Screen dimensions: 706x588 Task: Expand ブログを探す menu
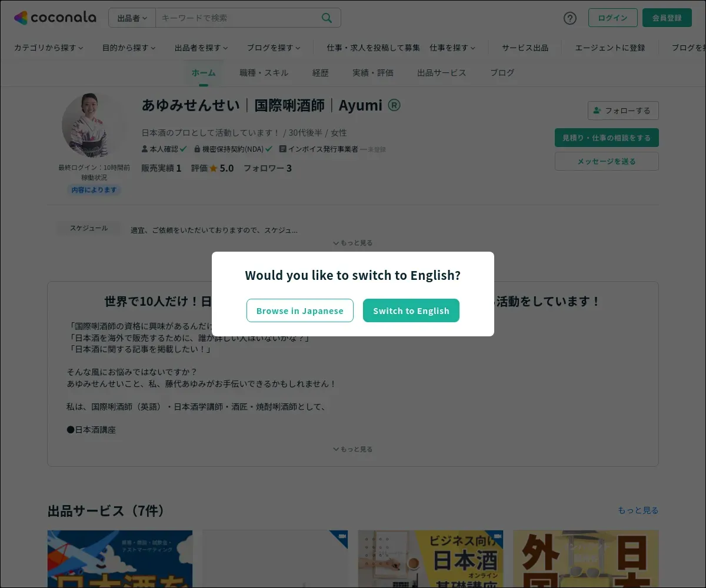274,48
